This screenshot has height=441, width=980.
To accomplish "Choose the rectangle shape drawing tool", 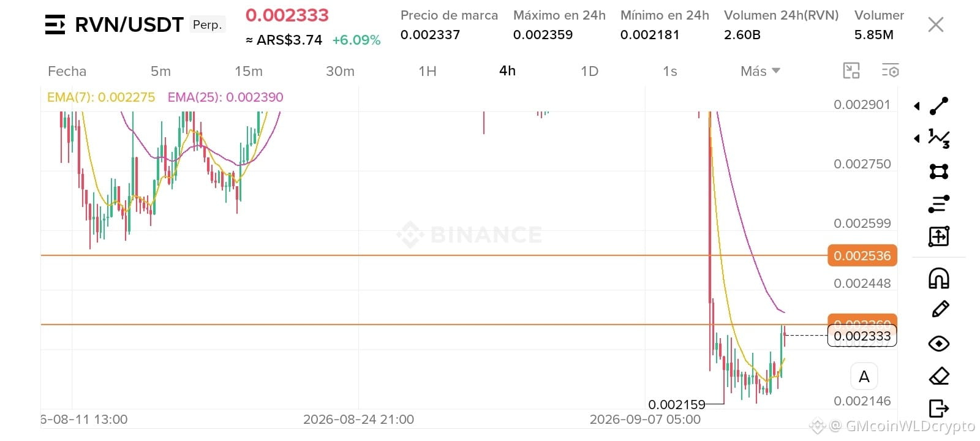I will [939, 171].
